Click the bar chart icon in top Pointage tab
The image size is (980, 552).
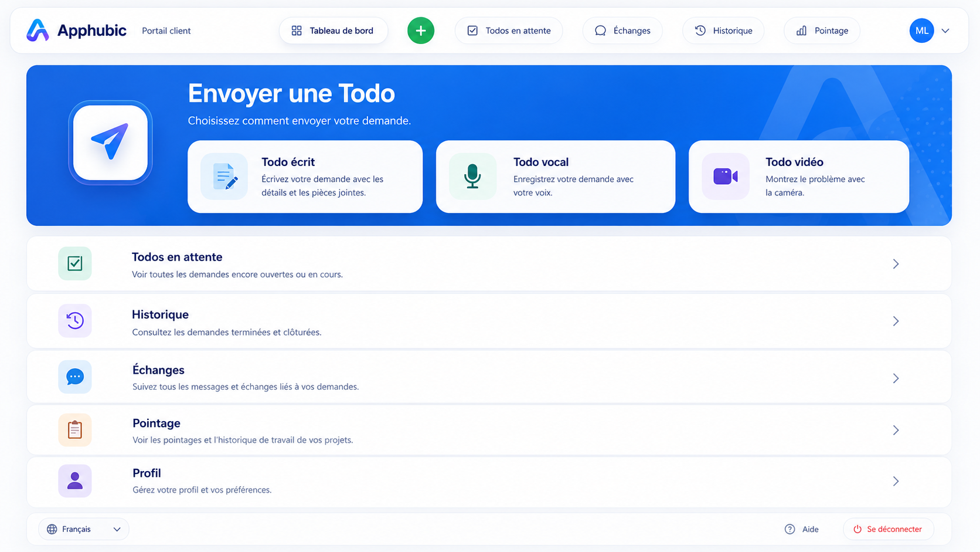point(801,31)
